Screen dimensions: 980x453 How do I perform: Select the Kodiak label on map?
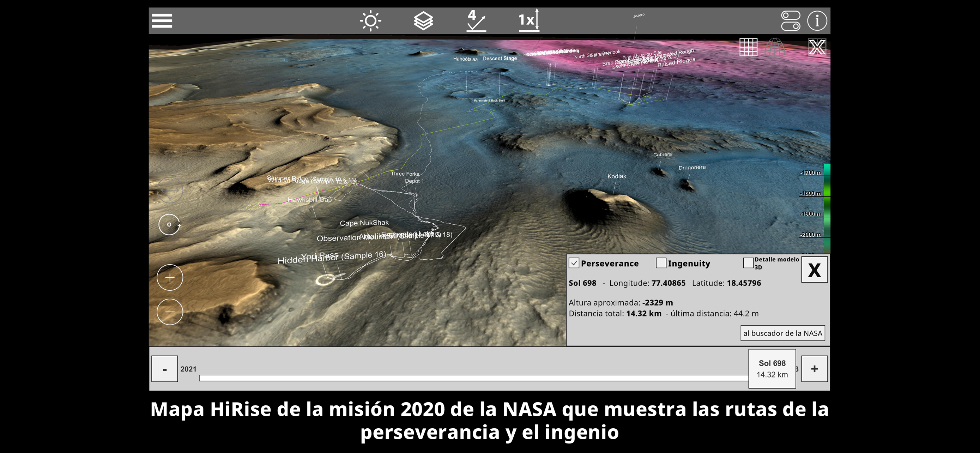point(616,176)
